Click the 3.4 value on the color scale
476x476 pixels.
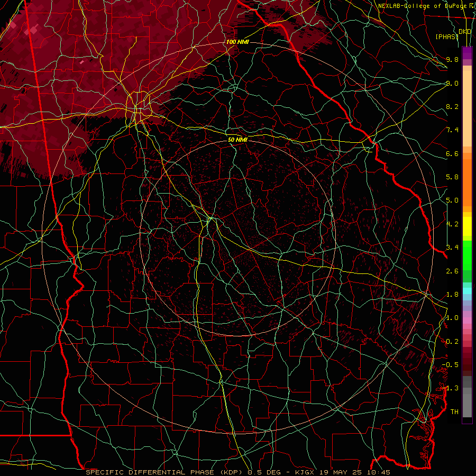click(452, 247)
